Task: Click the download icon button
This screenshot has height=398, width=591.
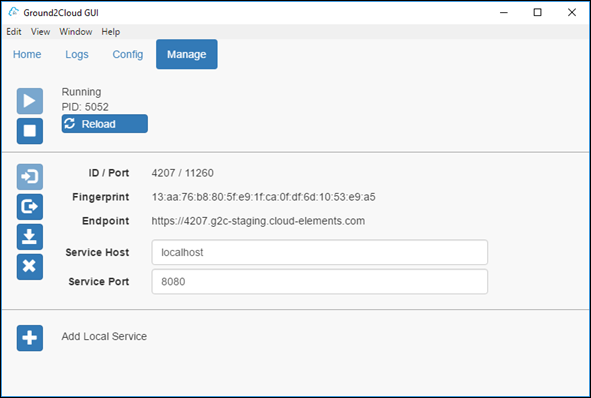Action: pyautogui.click(x=30, y=237)
